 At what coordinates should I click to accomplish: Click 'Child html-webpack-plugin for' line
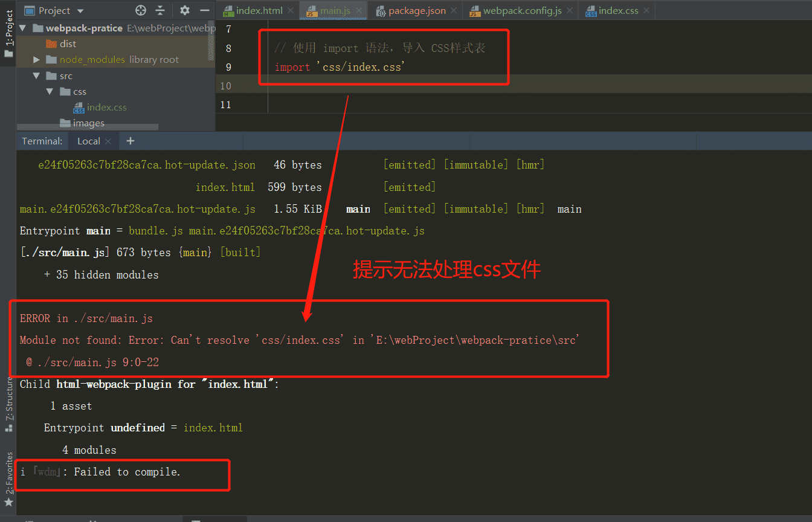[x=150, y=384]
